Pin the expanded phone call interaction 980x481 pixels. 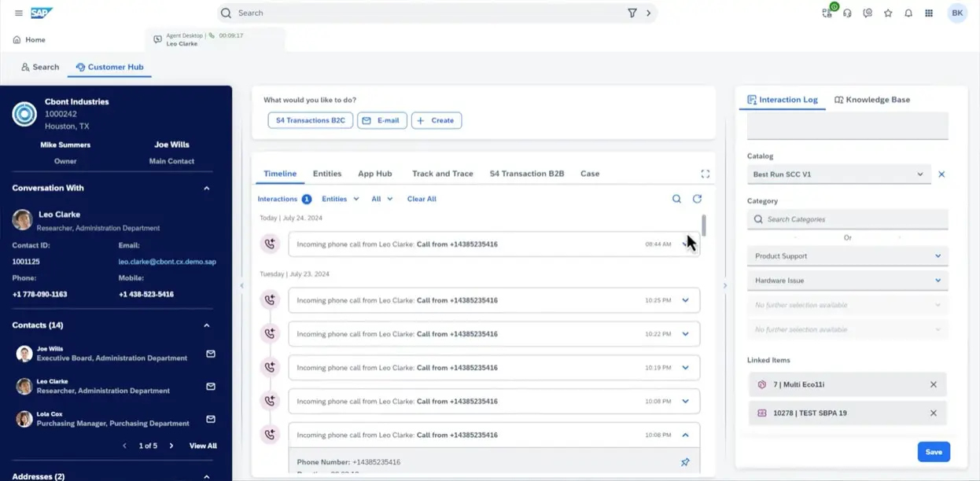tap(685, 462)
